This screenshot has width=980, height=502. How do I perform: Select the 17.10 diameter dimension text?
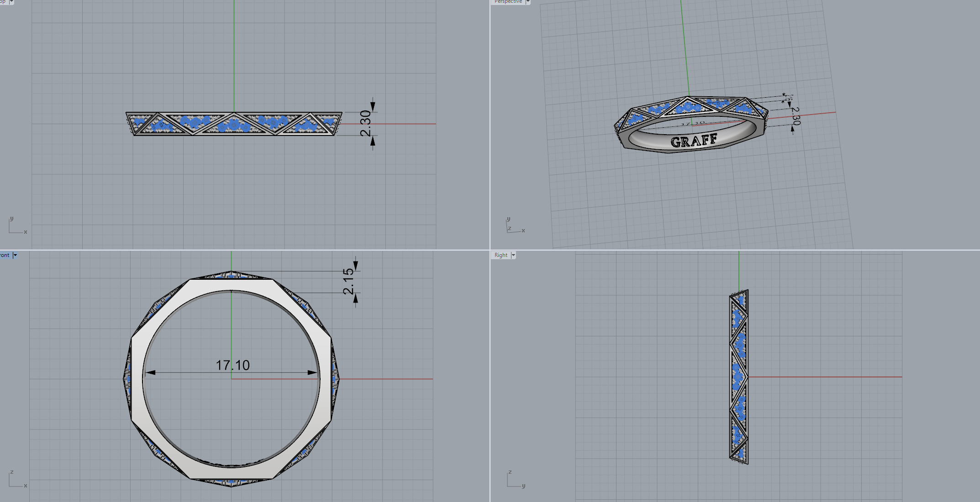click(232, 365)
